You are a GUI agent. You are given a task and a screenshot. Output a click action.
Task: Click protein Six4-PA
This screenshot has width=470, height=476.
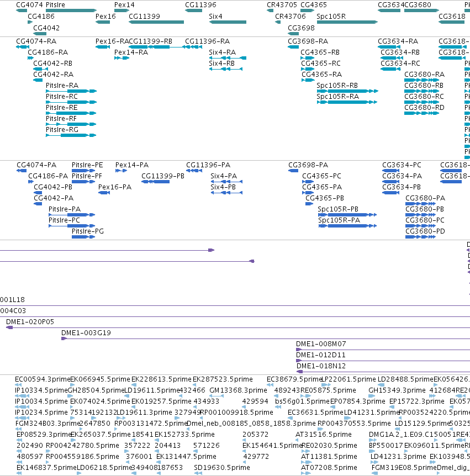[226, 182]
